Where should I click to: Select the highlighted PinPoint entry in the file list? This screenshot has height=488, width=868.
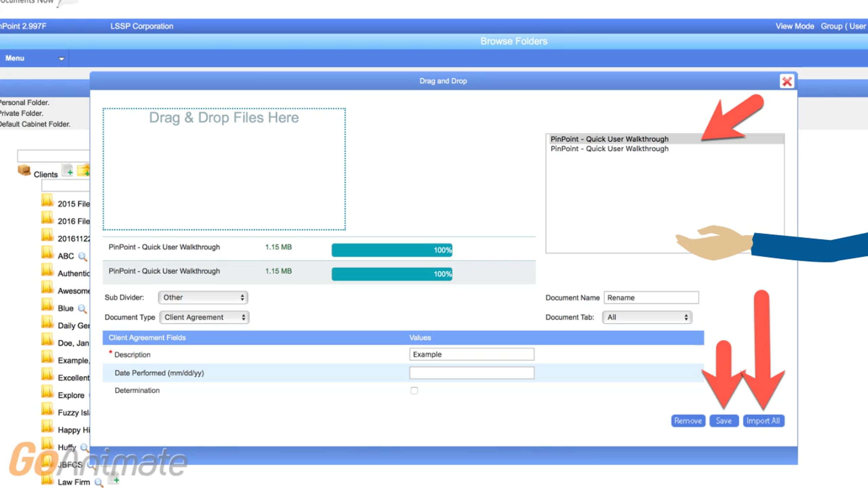(x=665, y=139)
